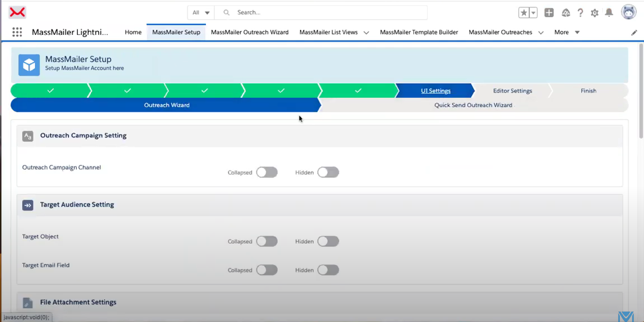
Task: Switch to Quick Send Outreach Wizard sub-step
Action: tap(473, 105)
